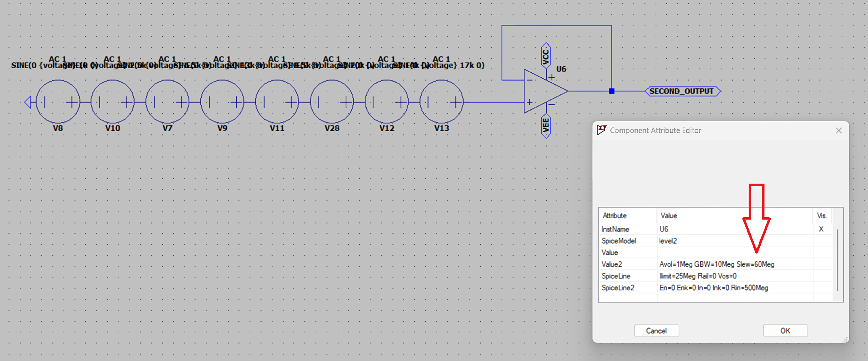
Task: Select the V28 voltage source symbol
Action: pos(332,102)
